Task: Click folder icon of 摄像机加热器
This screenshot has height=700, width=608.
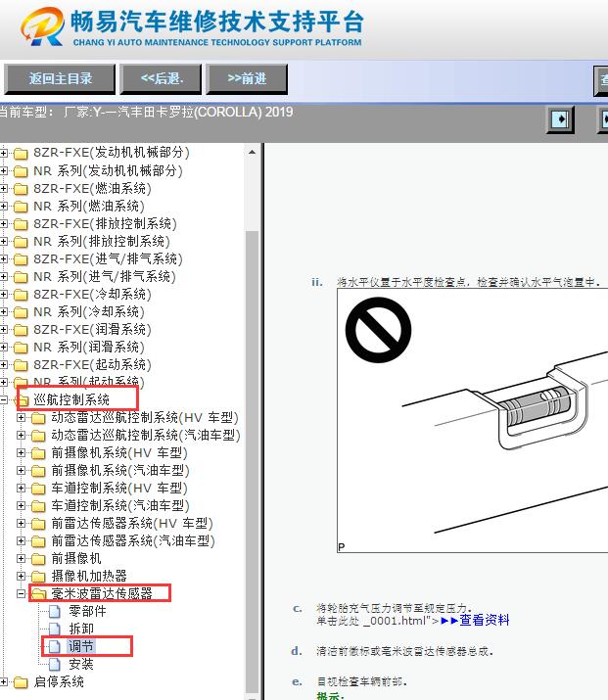Action: (x=38, y=577)
